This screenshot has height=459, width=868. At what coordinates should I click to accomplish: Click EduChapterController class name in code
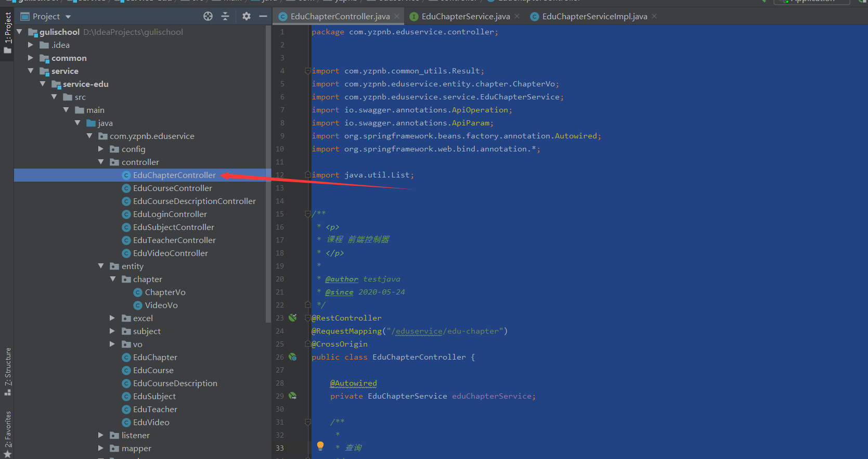tap(419, 357)
